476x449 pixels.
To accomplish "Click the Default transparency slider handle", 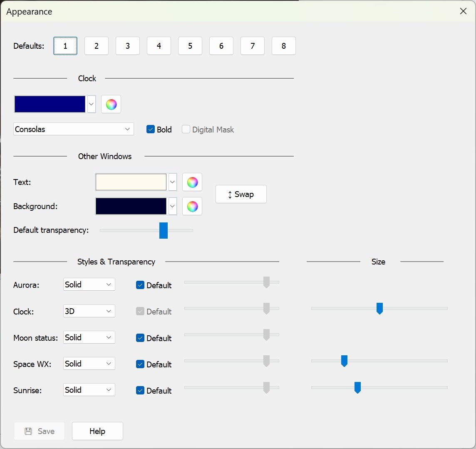I will [164, 230].
